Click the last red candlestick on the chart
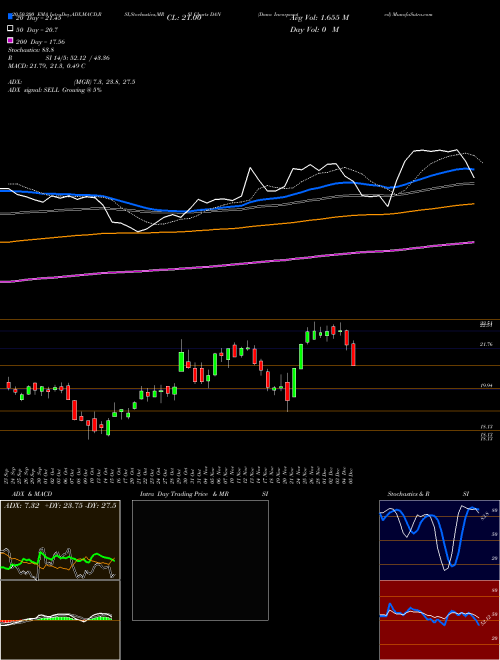The width and height of the screenshot is (500, 660). pyautogui.click(x=353, y=354)
